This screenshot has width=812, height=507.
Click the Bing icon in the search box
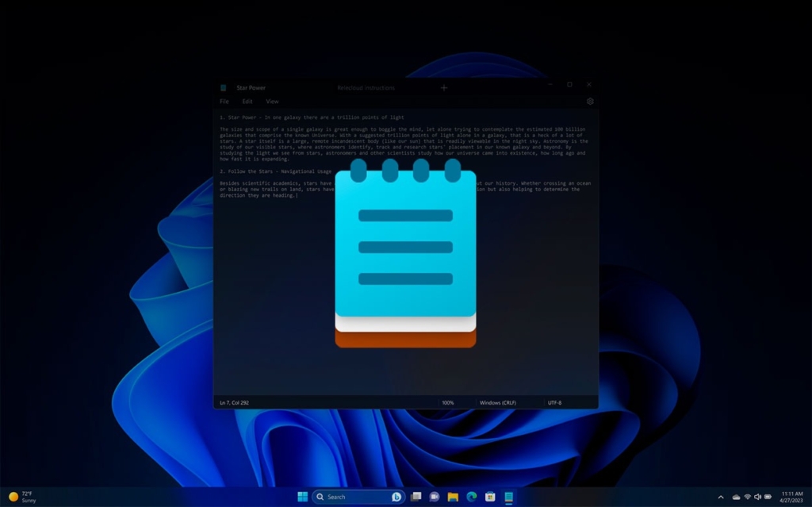coord(396,497)
